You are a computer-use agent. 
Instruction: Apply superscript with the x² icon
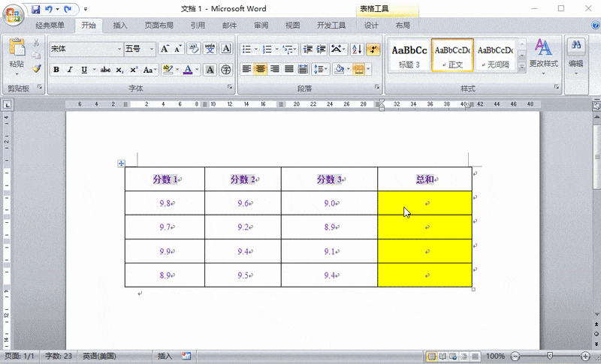point(134,70)
